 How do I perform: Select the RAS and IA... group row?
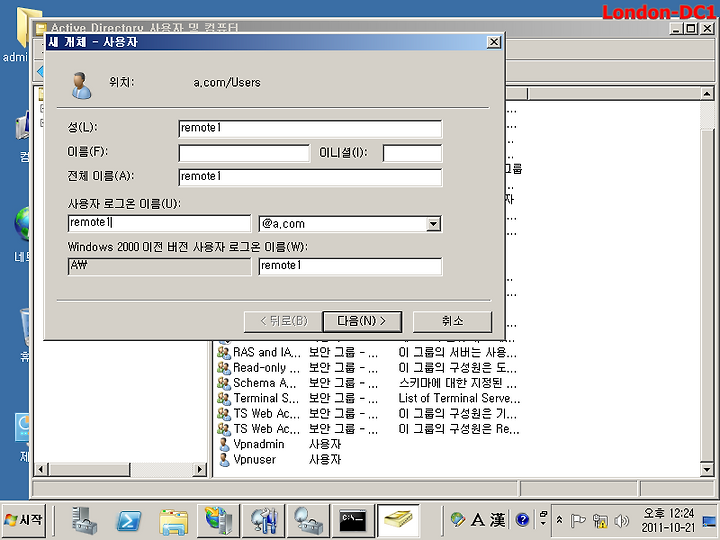(x=367, y=353)
